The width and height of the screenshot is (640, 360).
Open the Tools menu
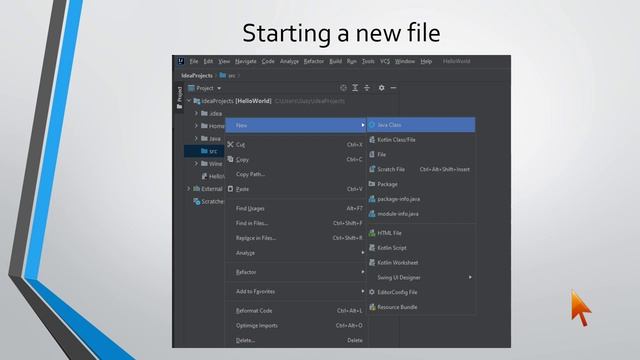[x=368, y=61]
